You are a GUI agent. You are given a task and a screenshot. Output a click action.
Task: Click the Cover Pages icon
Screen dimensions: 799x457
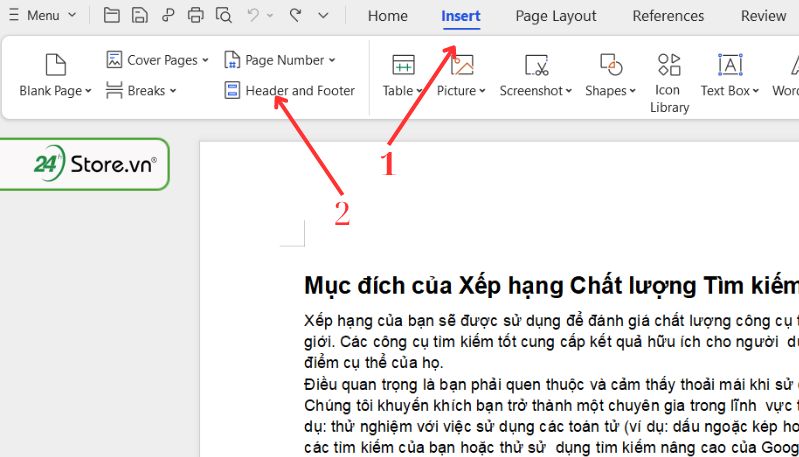coord(114,60)
